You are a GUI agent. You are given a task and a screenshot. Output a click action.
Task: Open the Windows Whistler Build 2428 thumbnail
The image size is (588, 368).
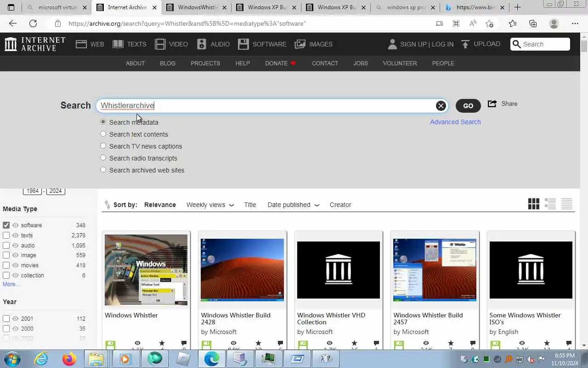click(242, 270)
